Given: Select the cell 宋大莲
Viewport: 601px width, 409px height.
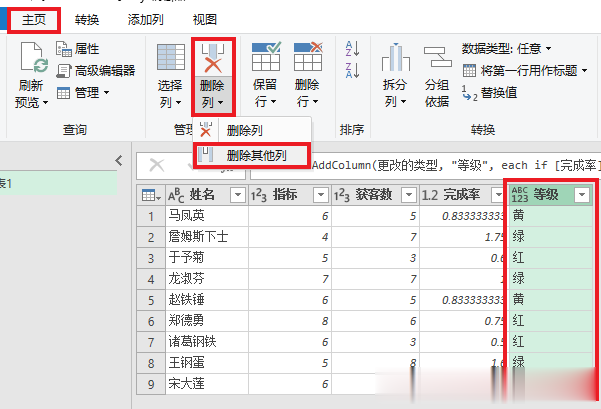Looking at the screenshot, I should point(207,384).
